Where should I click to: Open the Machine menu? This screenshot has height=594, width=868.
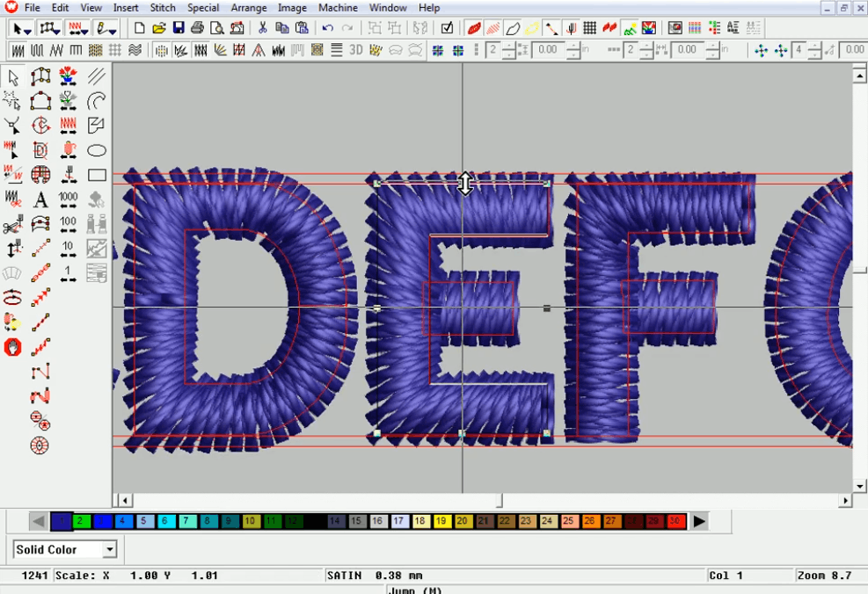point(338,8)
